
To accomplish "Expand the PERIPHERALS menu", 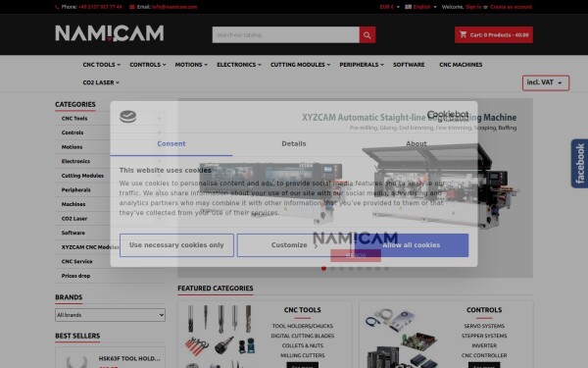I will tap(362, 65).
